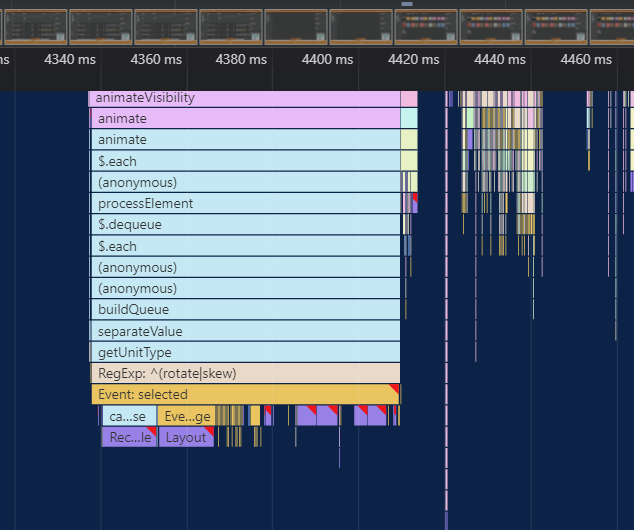Click the 4460 ms ruler mark
The height and width of the screenshot is (530, 634).
pos(586,60)
